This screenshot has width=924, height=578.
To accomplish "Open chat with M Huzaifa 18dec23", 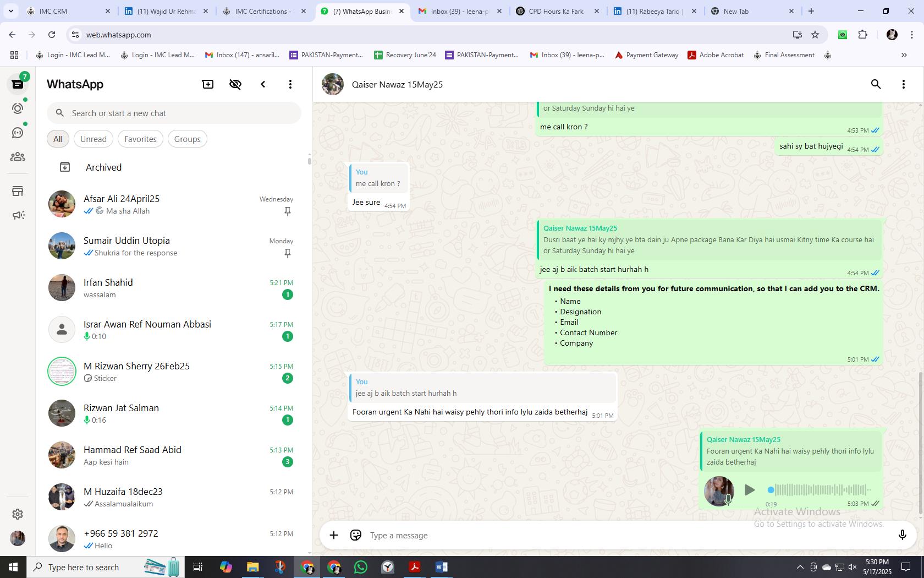I will 174,497.
